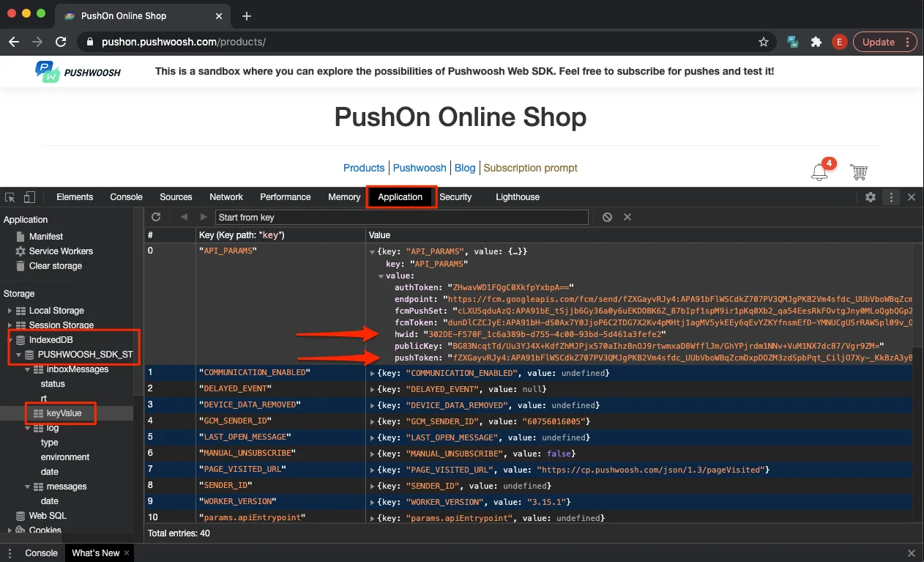Click the Chrome Update button
Screen dimensions: 924x562
pyautogui.click(x=879, y=42)
